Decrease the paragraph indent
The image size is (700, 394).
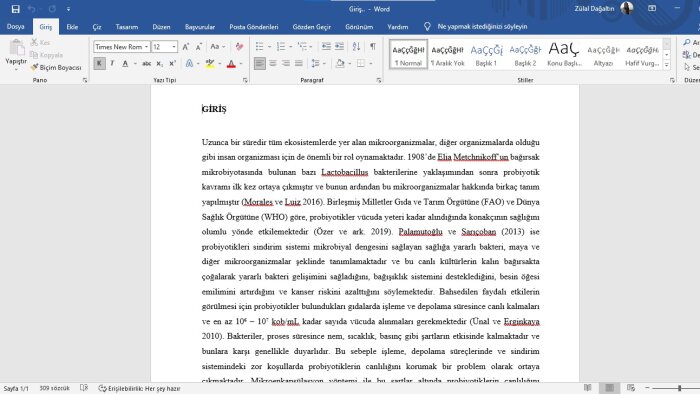(326, 46)
